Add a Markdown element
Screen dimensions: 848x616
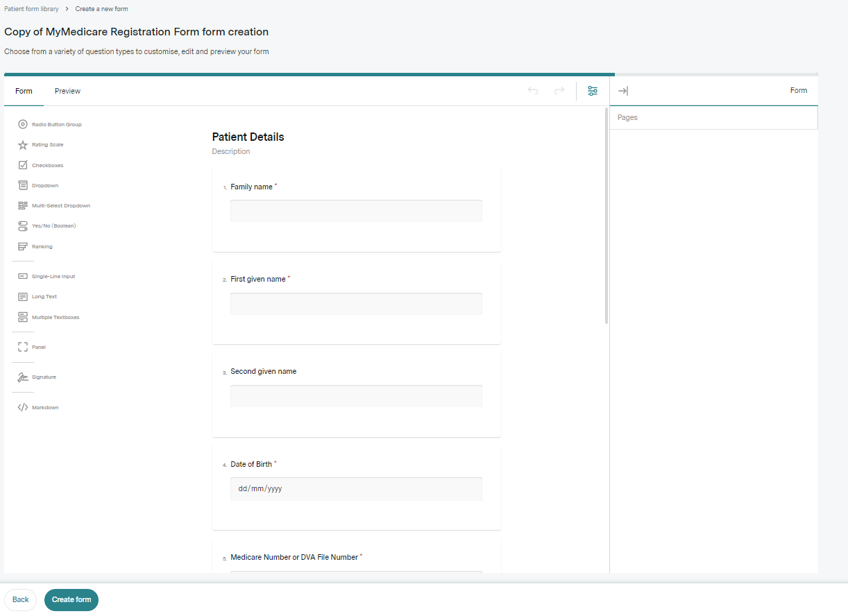click(44, 408)
